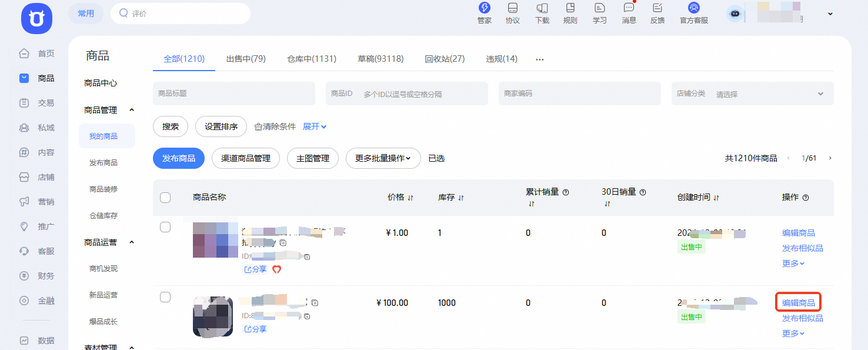868x350 pixels.
Task: Toggle the sort arrows under 30日销量
Action: [x=607, y=204]
